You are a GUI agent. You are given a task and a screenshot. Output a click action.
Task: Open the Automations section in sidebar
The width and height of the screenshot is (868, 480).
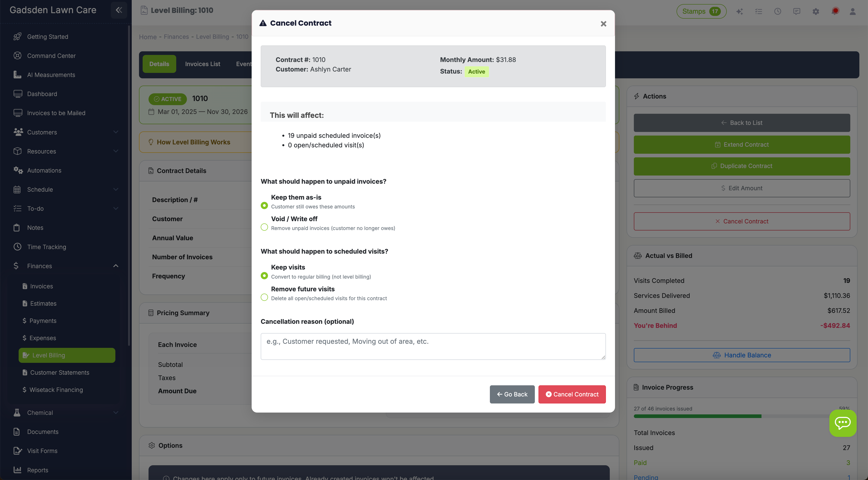click(x=44, y=171)
